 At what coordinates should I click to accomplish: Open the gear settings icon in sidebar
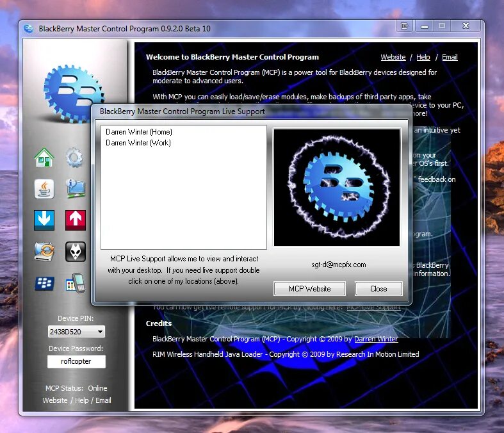pyautogui.click(x=74, y=158)
